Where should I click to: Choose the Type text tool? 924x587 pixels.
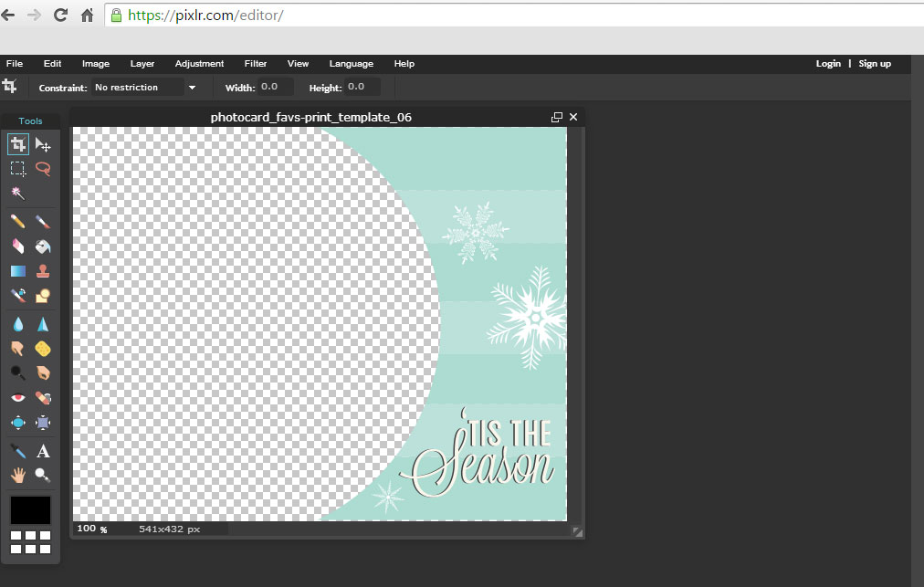pyautogui.click(x=43, y=451)
